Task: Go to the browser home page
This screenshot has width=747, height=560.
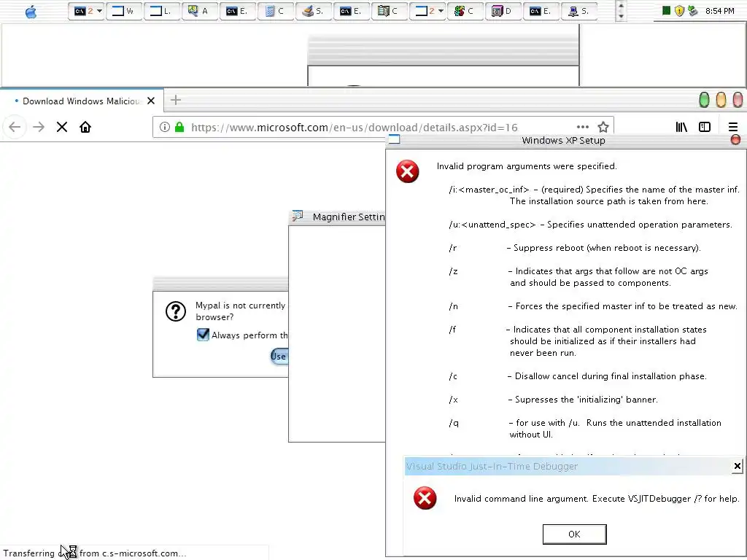Action: click(x=85, y=127)
